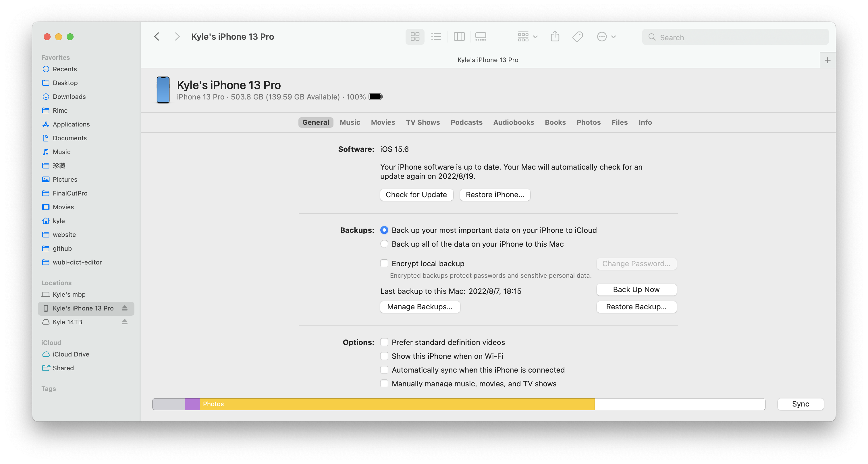Open the More actions ellipsis dropdown
Screen dimensions: 868x464
[606, 37]
